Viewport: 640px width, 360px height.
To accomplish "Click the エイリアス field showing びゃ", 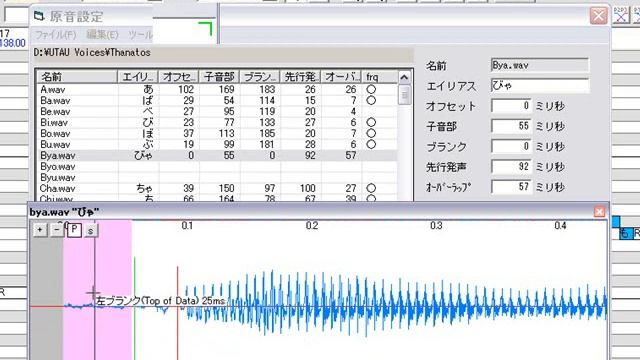I will [540, 86].
